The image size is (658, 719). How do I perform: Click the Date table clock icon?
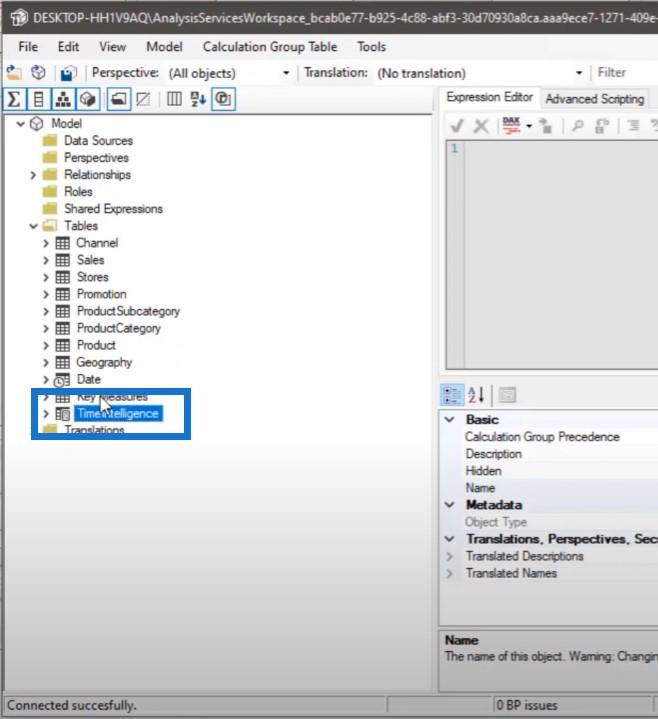point(62,380)
